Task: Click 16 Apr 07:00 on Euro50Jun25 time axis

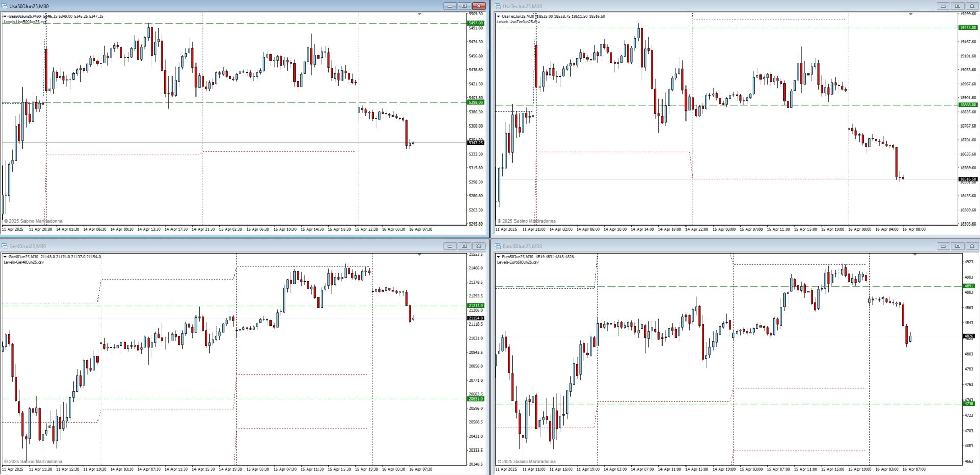Action: coord(914,469)
